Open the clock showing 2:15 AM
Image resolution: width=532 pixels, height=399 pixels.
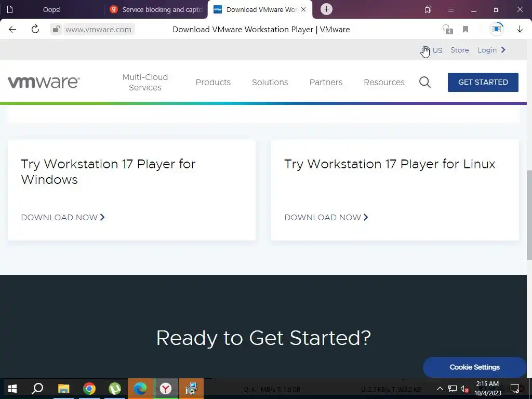point(487,389)
